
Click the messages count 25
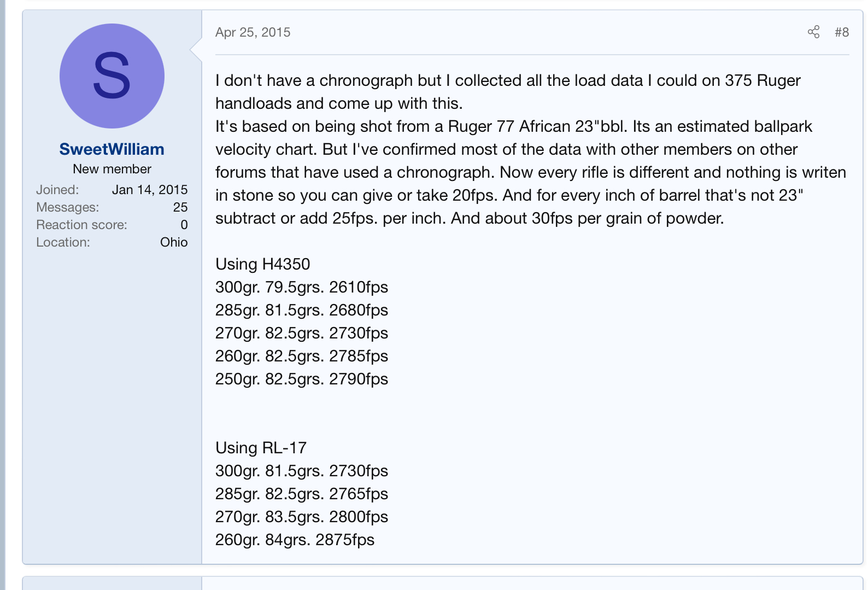pos(180,207)
